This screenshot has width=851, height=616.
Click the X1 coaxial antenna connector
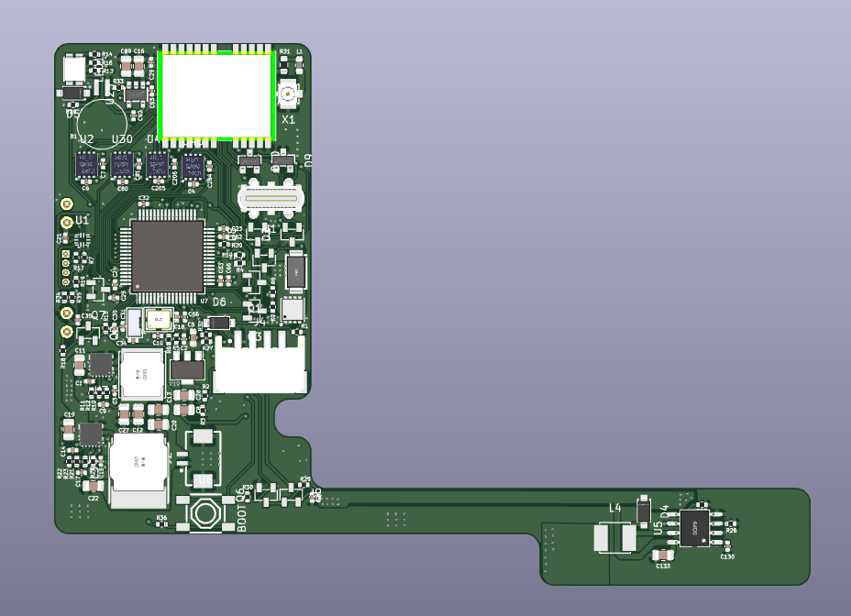pyautogui.click(x=288, y=94)
